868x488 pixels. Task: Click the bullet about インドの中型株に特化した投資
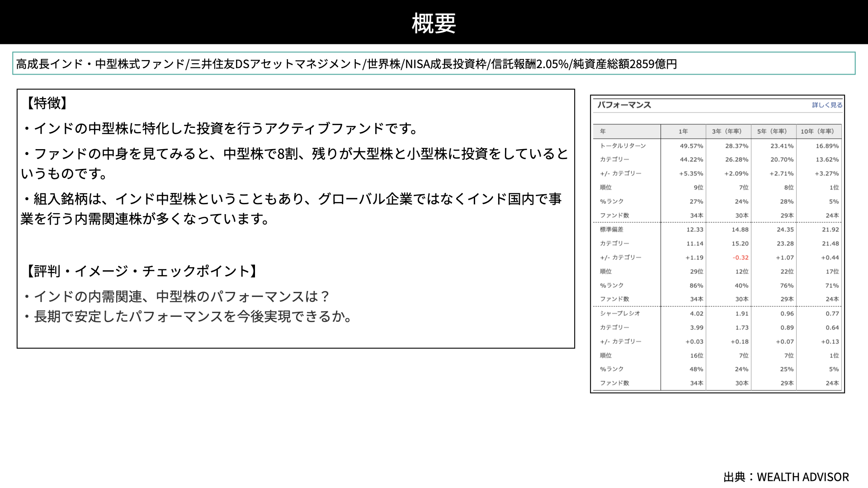[x=221, y=128]
